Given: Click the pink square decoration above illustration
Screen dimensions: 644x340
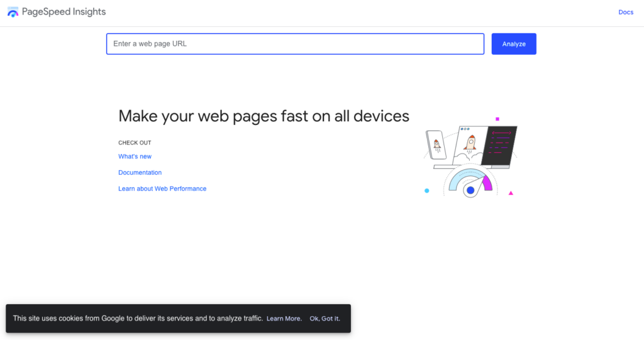Looking at the screenshot, I should [x=497, y=119].
